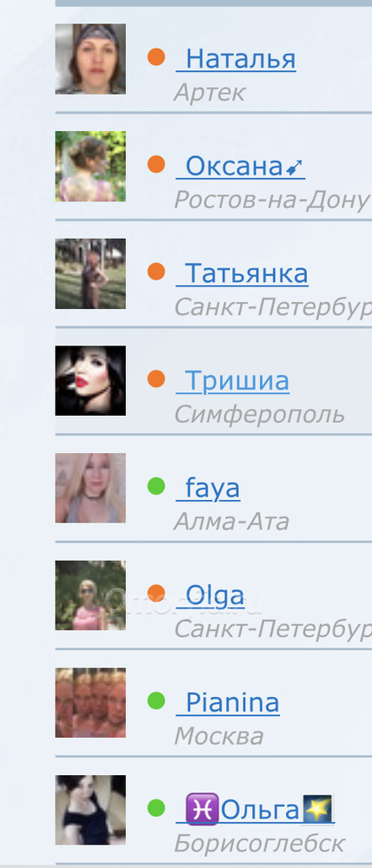The image size is (372, 868).
Task: Open faya's profile link
Action: click(208, 488)
